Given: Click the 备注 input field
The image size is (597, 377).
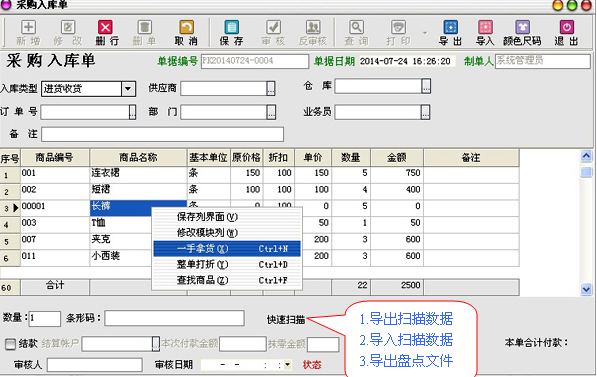Looking at the screenshot, I should [x=163, y=134].
